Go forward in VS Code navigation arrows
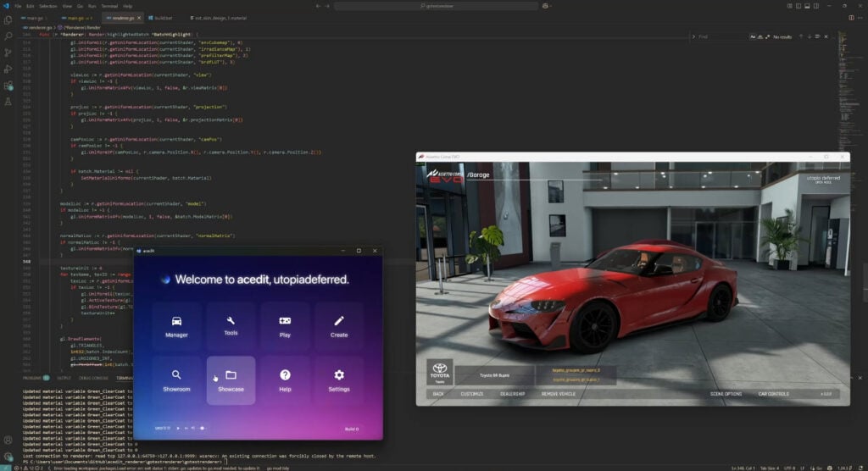The width and height of the screenshot is (868, 471). tap(327, 6)
